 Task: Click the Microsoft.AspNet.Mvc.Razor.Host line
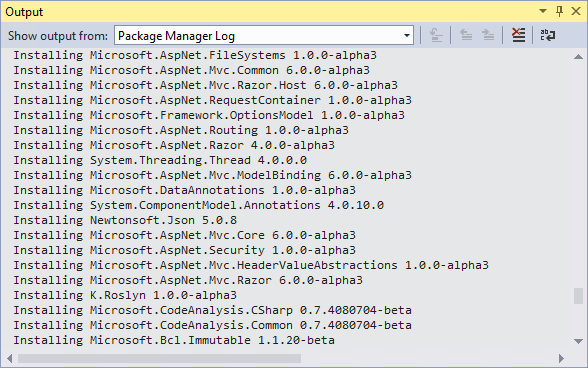click(206, 85)
